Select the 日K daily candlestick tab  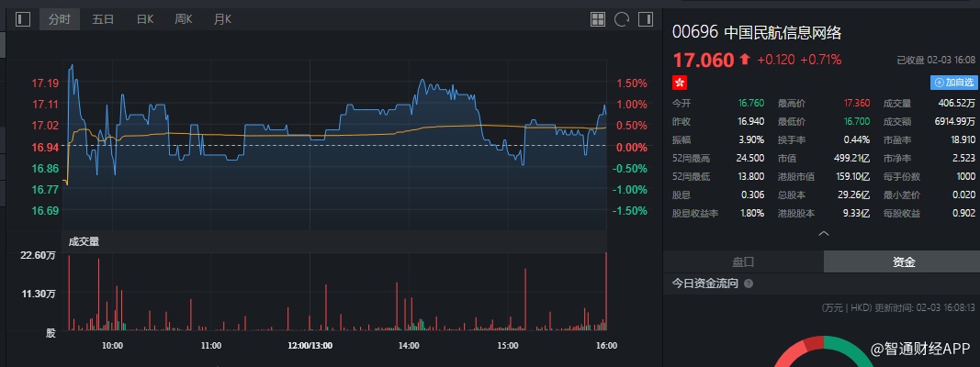144,18
